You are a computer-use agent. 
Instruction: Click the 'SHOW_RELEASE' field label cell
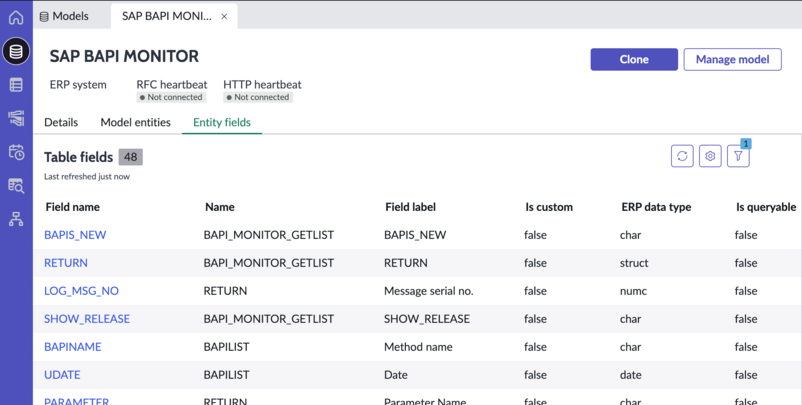tap(427, 319)
